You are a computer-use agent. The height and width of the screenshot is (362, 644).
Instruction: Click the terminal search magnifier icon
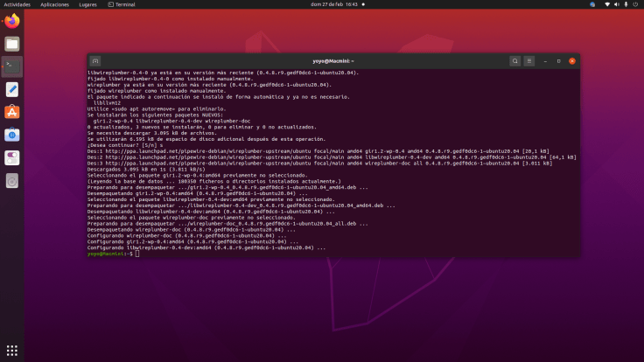[x=516, y=61]
